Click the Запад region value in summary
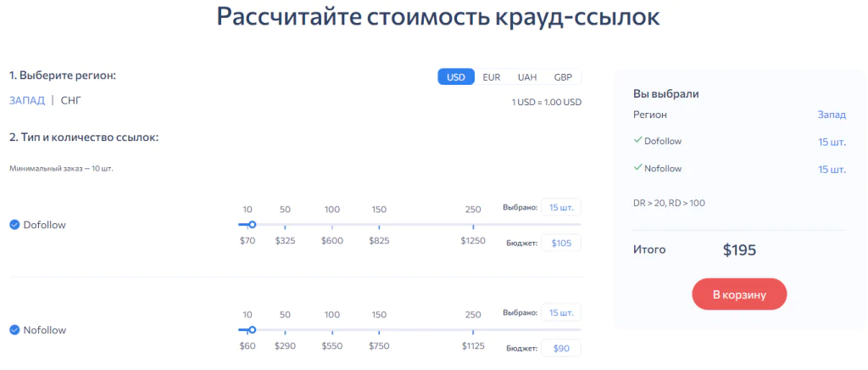868x370 pixels. [831, 114]
